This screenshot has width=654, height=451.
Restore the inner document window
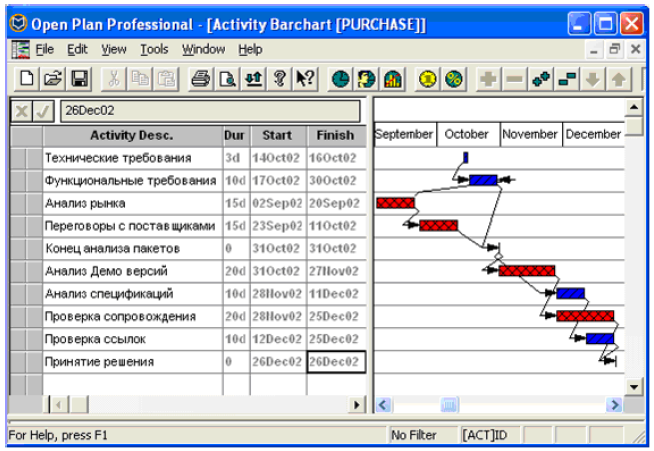point(614,50)
